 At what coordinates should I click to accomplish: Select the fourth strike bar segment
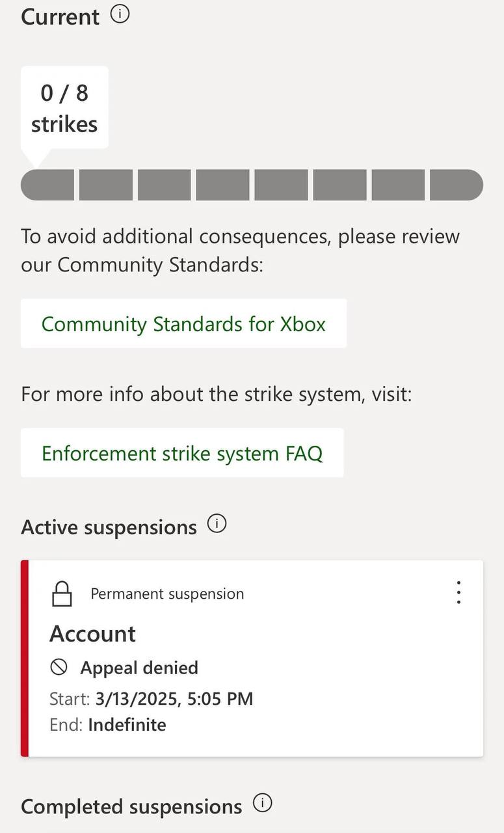222,185
